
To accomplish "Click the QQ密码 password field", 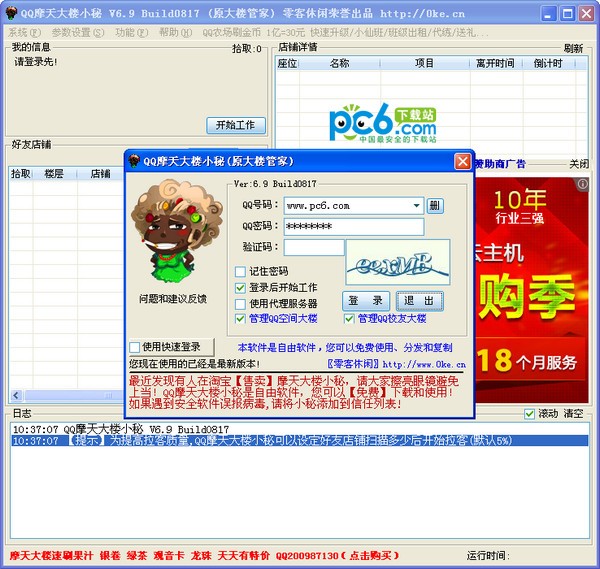I will (354, 227).
